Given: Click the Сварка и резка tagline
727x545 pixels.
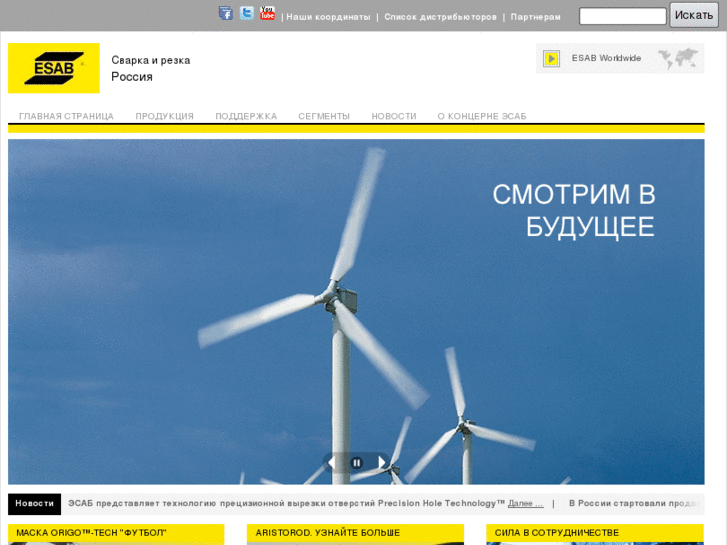Looking at the screenshot, I should [151, 60].
